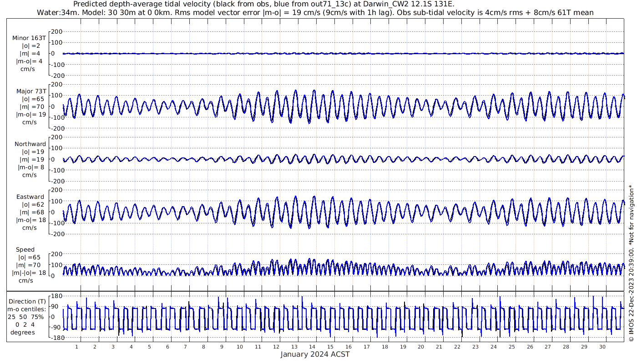Click '|m-o|= 19' under Major 73T
The image size is (637, 364).
point(30,114)
